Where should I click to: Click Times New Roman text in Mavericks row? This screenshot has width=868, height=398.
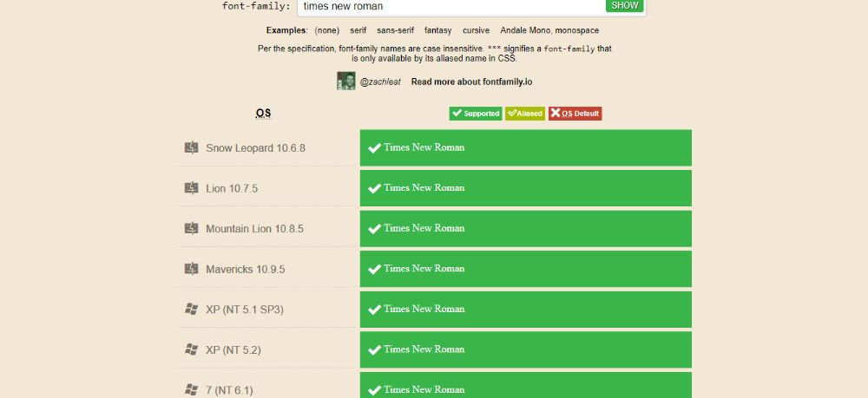[x=424, y=268]
